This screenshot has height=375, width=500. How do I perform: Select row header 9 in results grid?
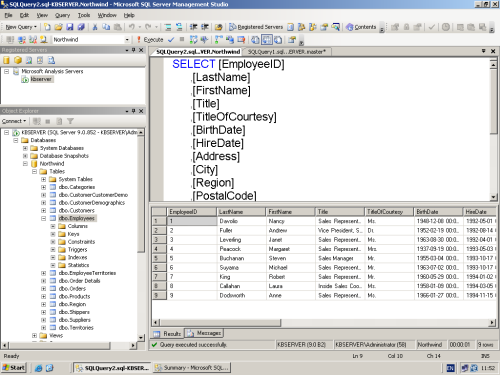[x=159, y=295]
